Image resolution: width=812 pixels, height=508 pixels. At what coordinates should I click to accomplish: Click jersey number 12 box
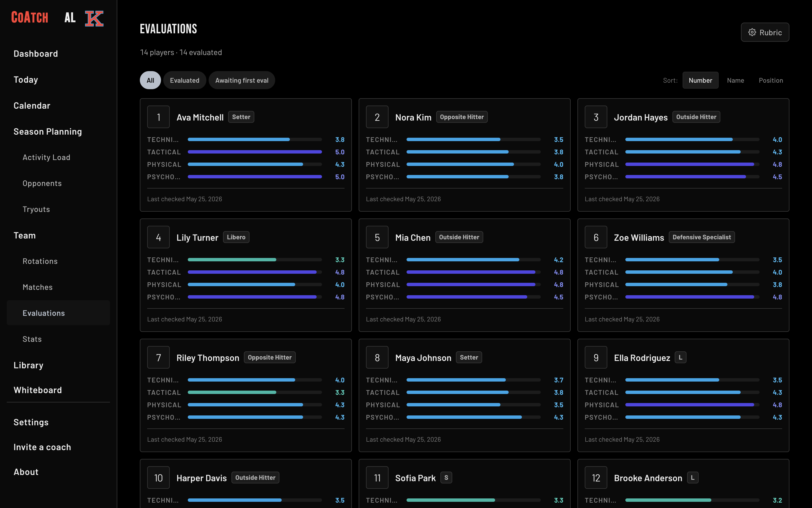point(596,478)
